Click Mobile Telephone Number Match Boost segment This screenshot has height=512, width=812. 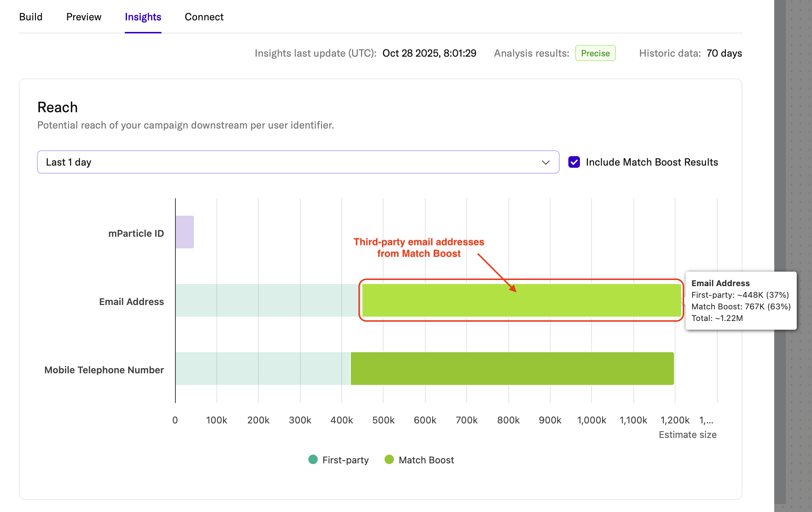pyautogui.click(x=512, y=369)
